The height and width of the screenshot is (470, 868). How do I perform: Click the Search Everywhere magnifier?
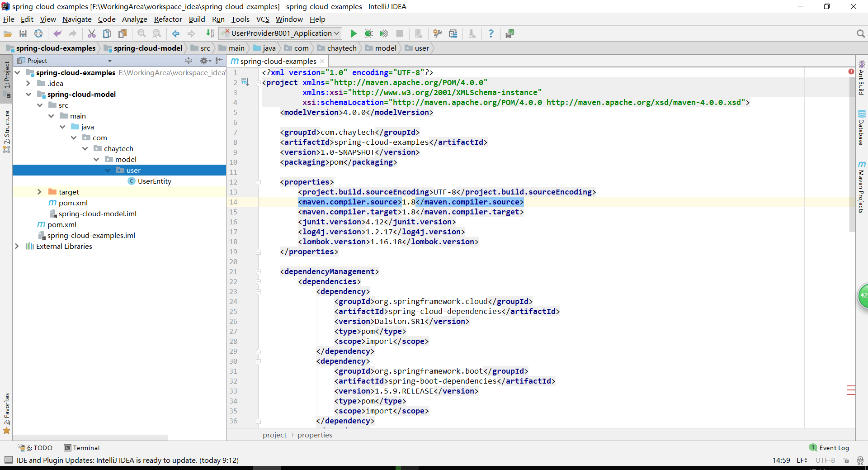tap(860, 33)
